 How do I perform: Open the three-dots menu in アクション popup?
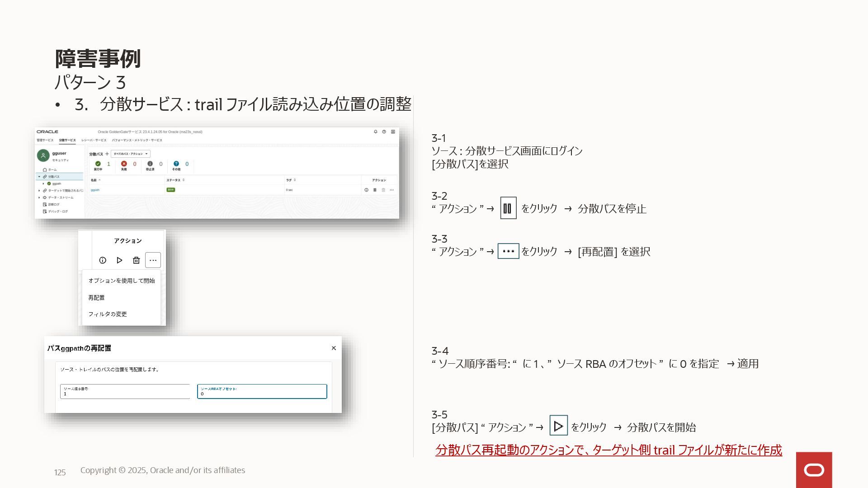pyautogui.click(x=153, y=260)
